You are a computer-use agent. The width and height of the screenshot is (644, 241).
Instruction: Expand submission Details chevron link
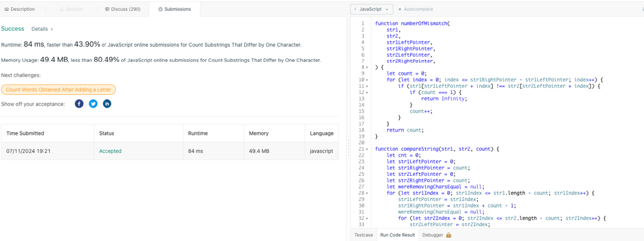coord(43,29)
